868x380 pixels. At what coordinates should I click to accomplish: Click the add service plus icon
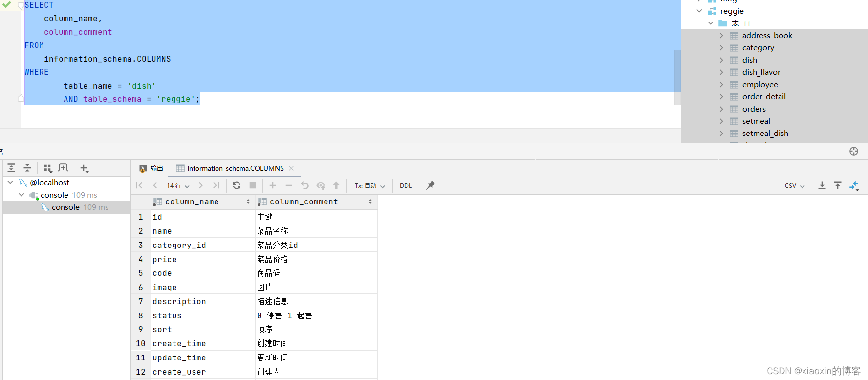click(84, 168)
